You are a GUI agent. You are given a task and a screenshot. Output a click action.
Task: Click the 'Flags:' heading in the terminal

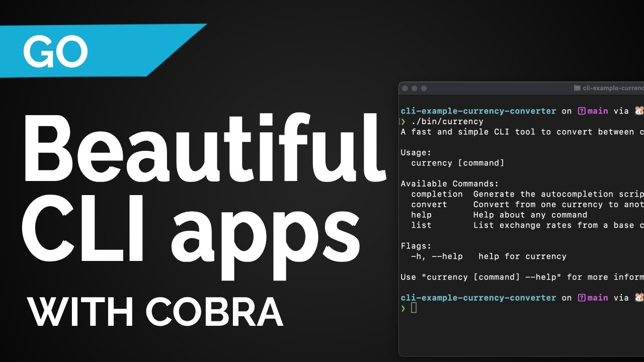[416, 246]
